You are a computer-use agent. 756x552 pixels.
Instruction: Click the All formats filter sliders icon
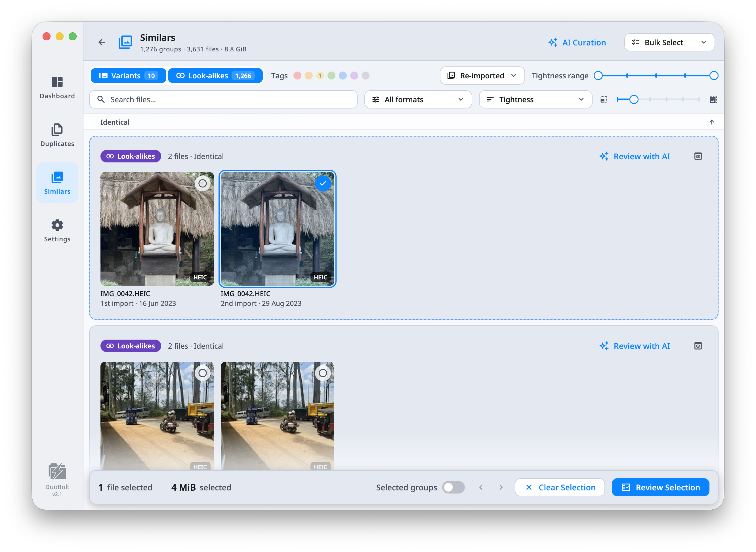[376, 99]
